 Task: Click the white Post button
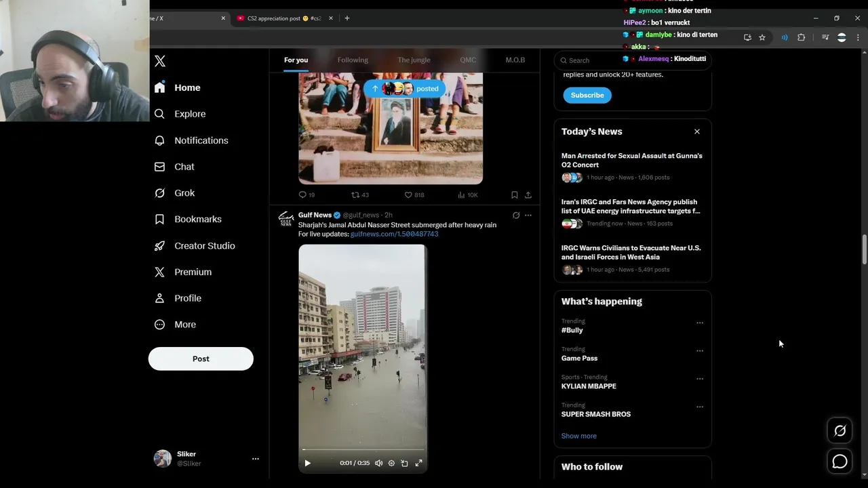click(201, 359)
